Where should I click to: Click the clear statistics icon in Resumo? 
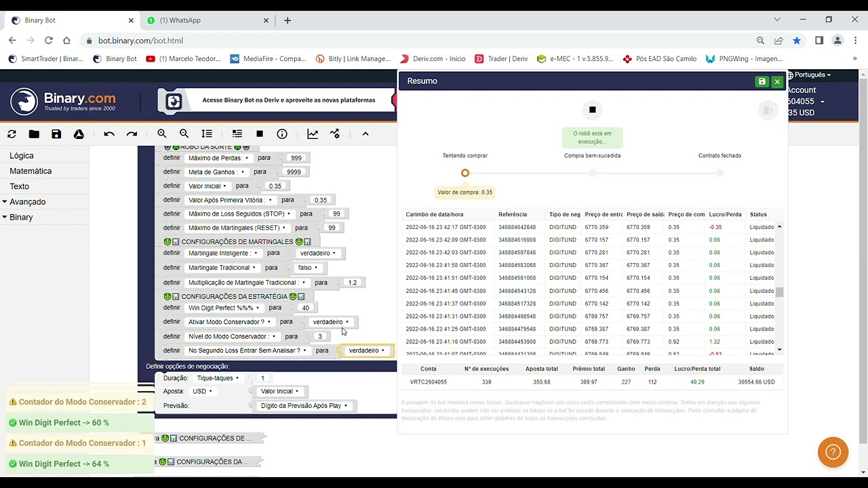tap(768, 110)
